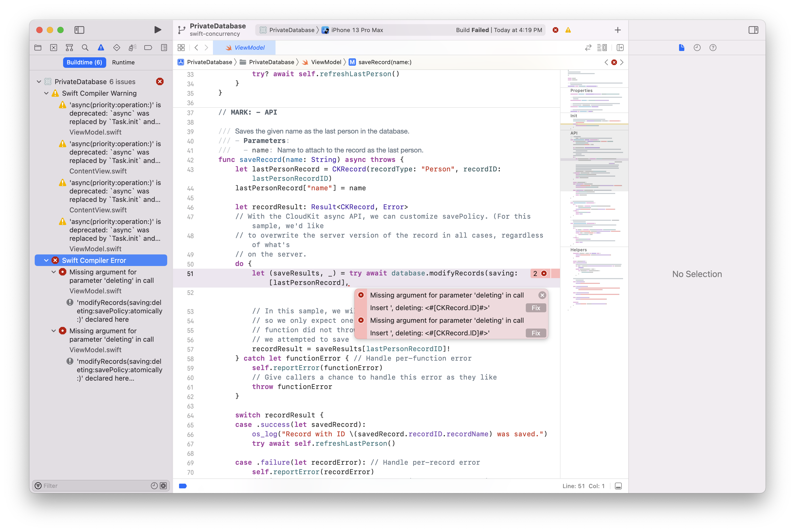795x532 pixels.
Task: Enable Code Review mode with the arrows icon
Action: [x=588, y=48]
